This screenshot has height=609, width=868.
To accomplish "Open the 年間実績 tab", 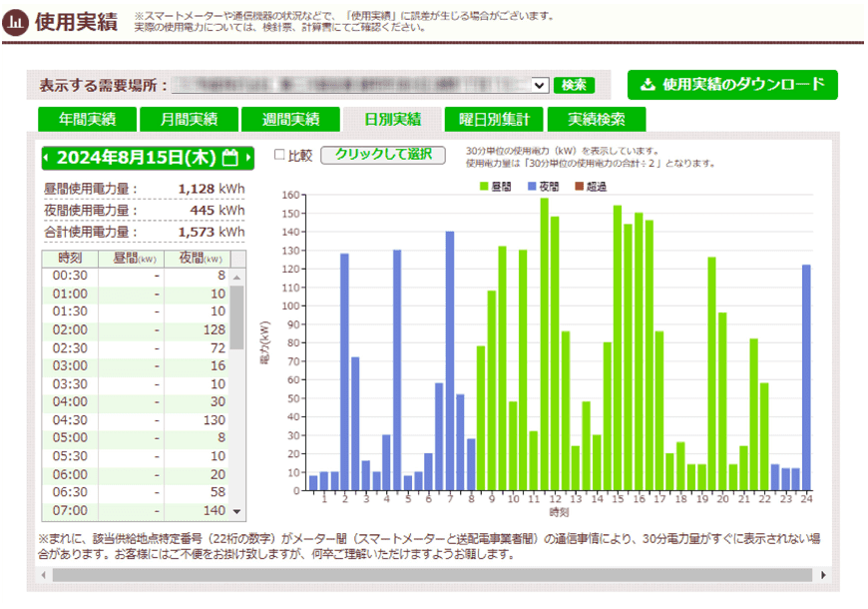I will [88, 120].
